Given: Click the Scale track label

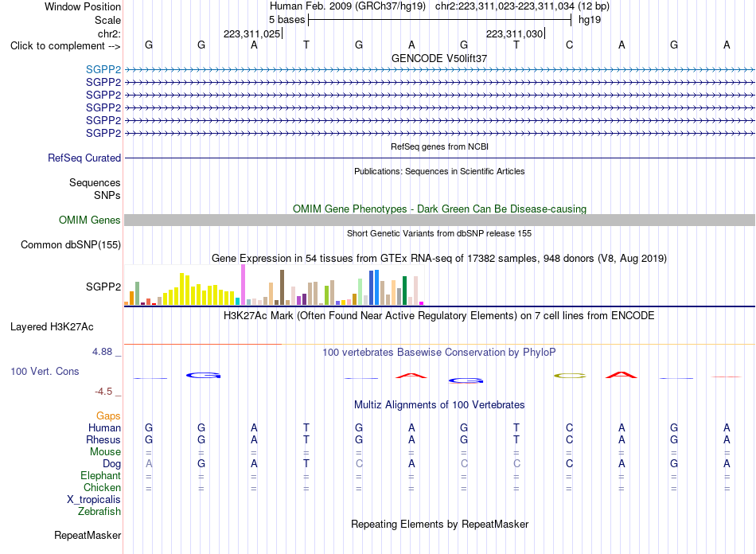Looking at the screenshot, I should point(107,20).
